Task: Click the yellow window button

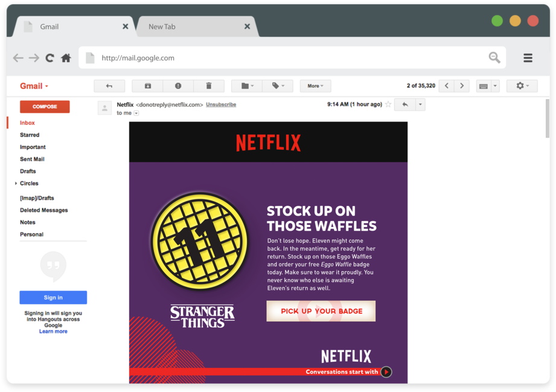Action: pos(515,21)
